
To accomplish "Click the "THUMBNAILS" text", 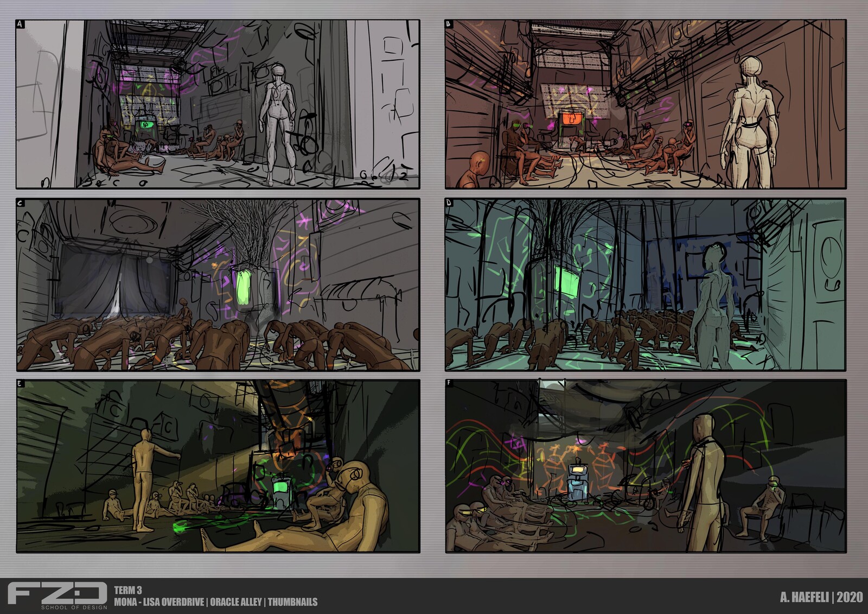I will pyautogui.click(x=292, y=602).
